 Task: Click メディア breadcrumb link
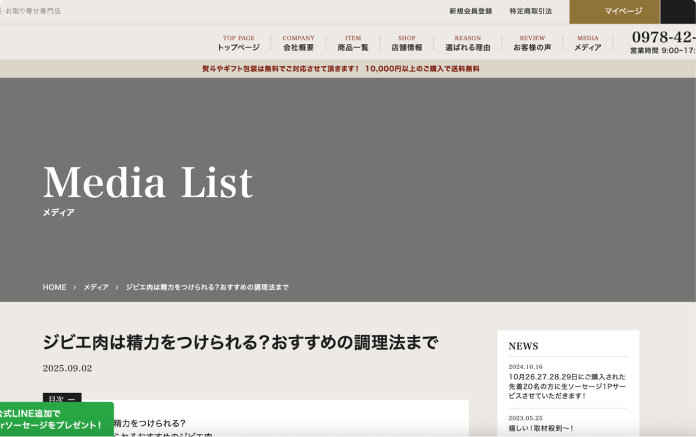[x=96, y=287]
